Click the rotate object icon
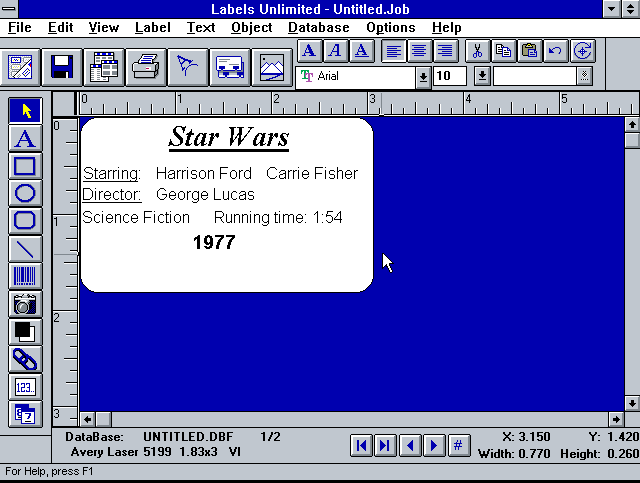 click(582, 51)
